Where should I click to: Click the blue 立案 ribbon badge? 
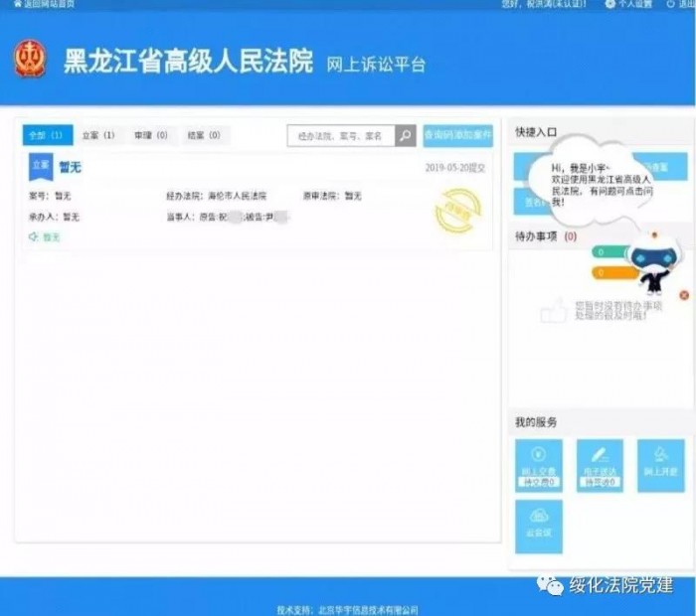[41, 166]
